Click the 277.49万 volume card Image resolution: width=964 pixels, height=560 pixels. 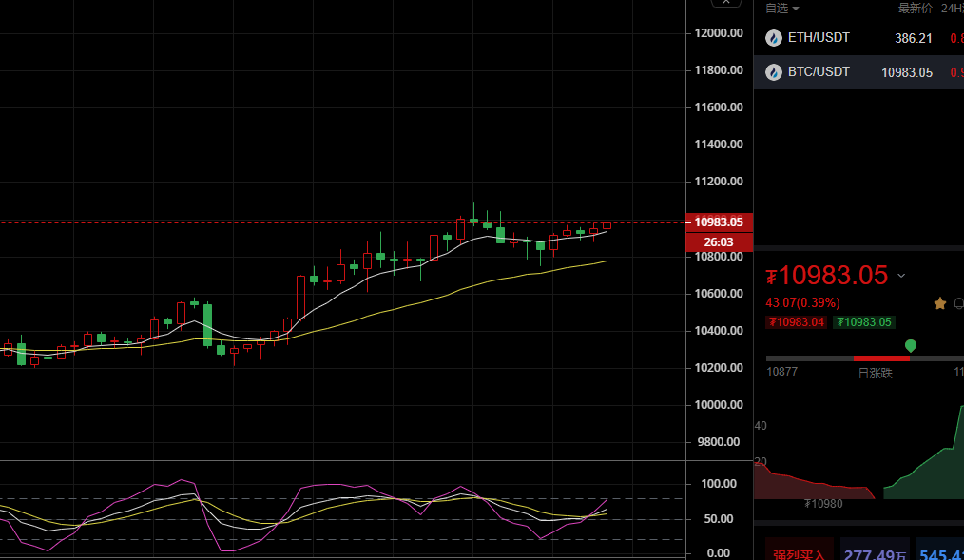(875, 553)
